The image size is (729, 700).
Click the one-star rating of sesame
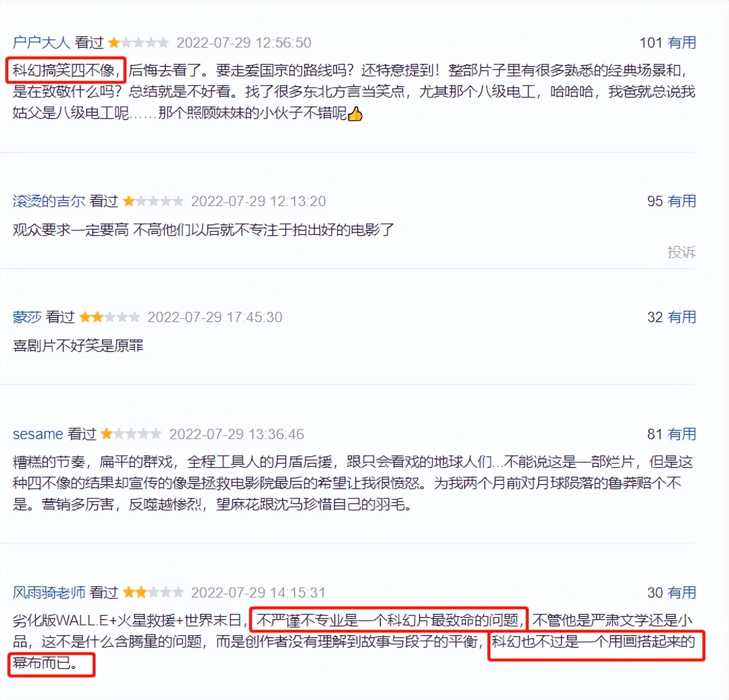click(x=131, y=434)
